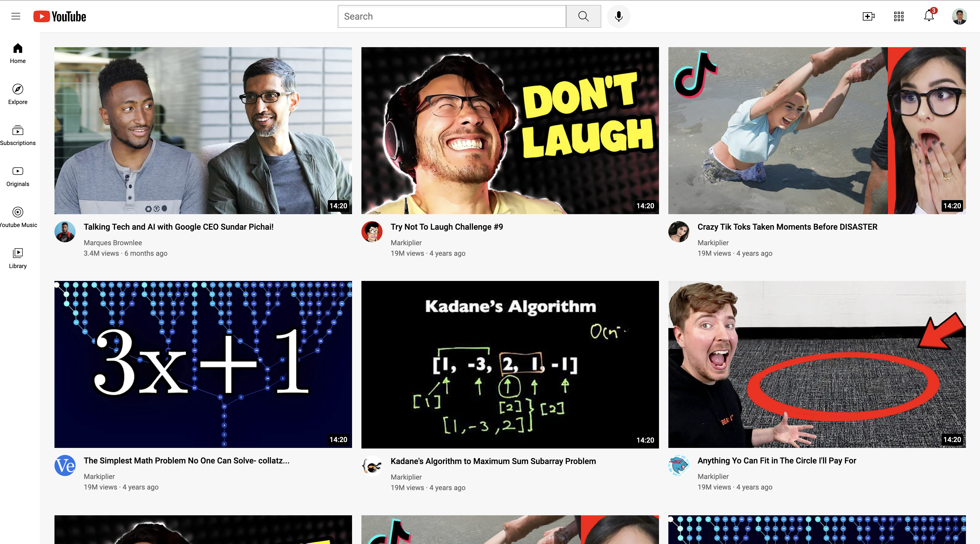980x544 pixels.
Task: Open title 'The Simplest Math Problem No One Can Solve'
Action: tap(186, 461)
